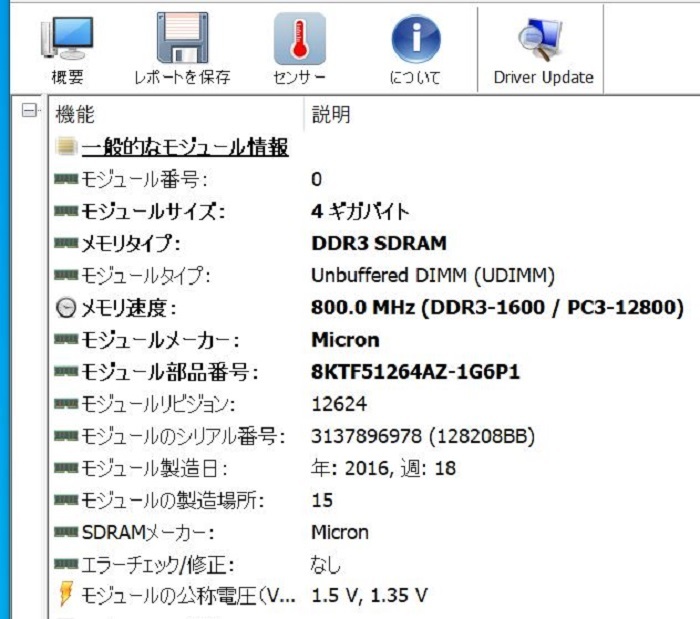The image size is (700, 619).
Task: Click the 15 manufacturing location value
Action: coord(322,500)
